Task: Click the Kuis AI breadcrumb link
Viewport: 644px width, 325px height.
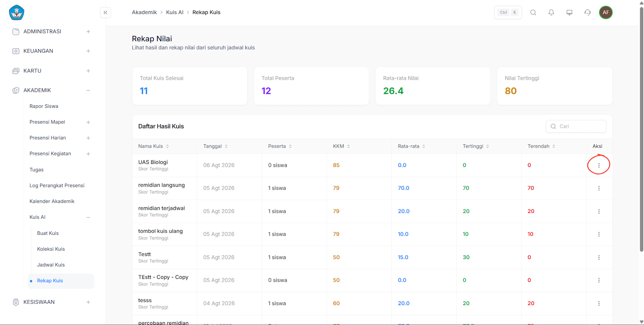Action: coord(174,12)
